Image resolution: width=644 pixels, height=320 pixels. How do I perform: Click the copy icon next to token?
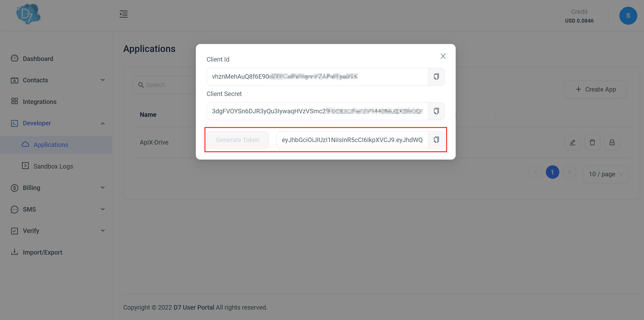[437, 139]
